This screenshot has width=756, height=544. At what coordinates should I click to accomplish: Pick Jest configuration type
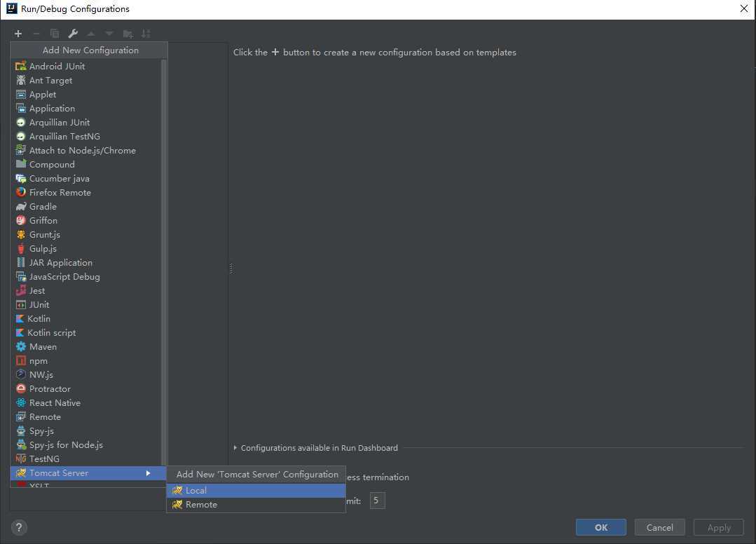click(85, 290)
